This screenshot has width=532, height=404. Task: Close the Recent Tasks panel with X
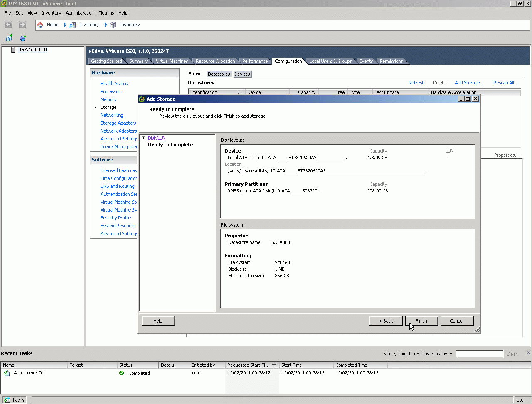528,353
